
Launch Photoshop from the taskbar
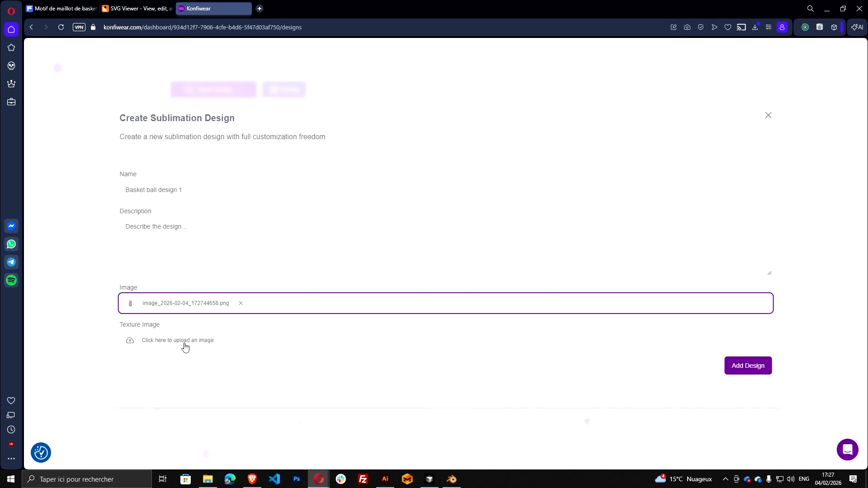pos(297,479)
